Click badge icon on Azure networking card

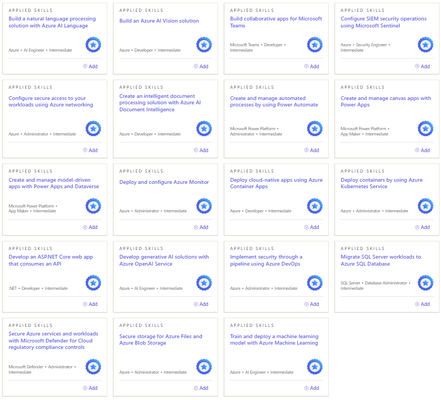[x=93, y=128]
